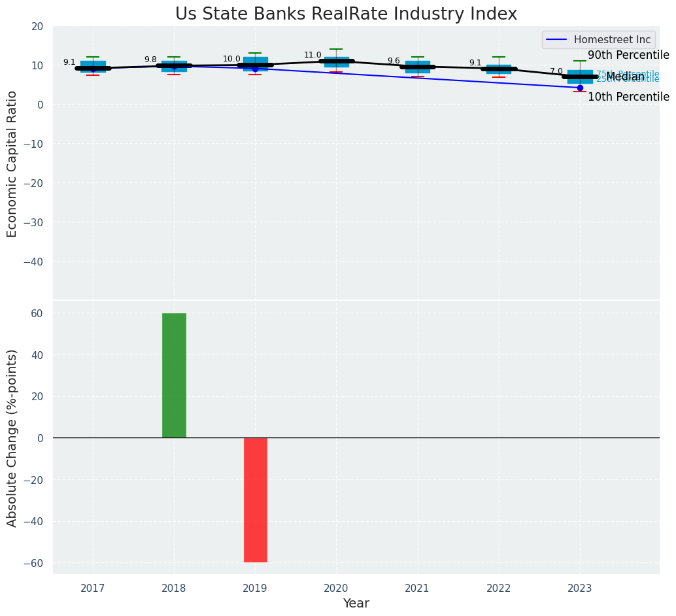
Task: Click the green bar for 2018
Action: [174, 375]
